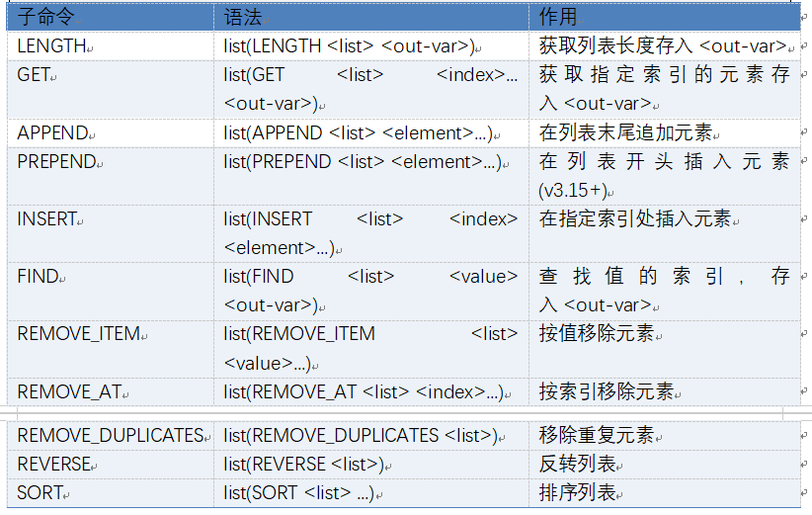Image resolution: width=812 pixels, height=515 pixels.
Task: Click the list(INSERT <list> <index> syntax cell
Action: point(371,233)
